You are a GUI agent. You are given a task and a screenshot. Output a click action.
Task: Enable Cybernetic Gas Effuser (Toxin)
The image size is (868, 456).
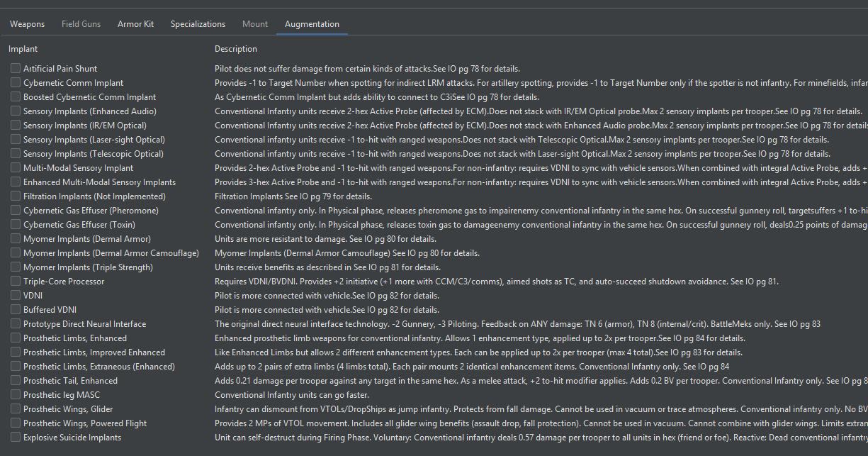point(16,225)
